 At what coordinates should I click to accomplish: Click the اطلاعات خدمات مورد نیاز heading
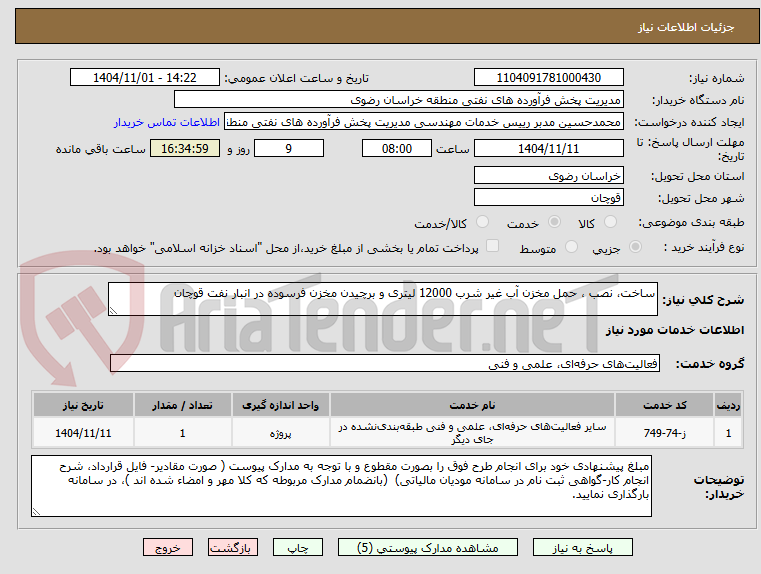pos(675,330)
